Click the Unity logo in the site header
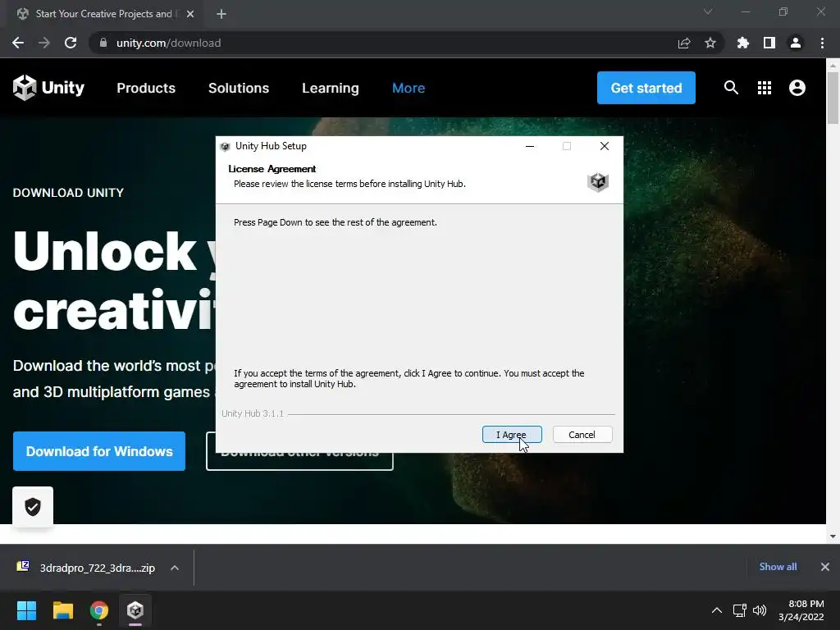 48,87
